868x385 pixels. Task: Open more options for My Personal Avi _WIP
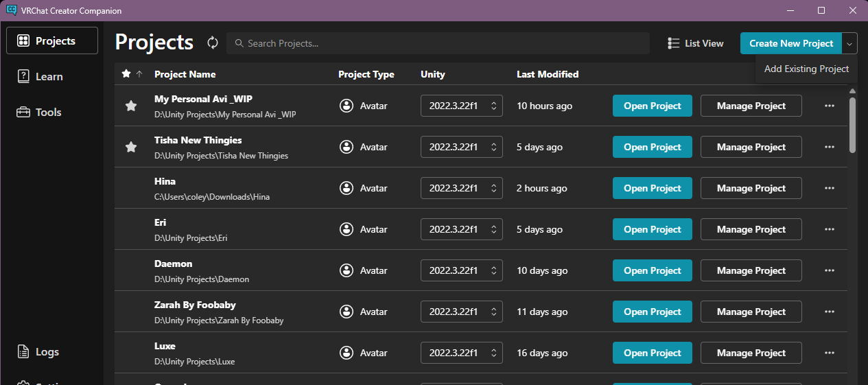click(829, 106)
